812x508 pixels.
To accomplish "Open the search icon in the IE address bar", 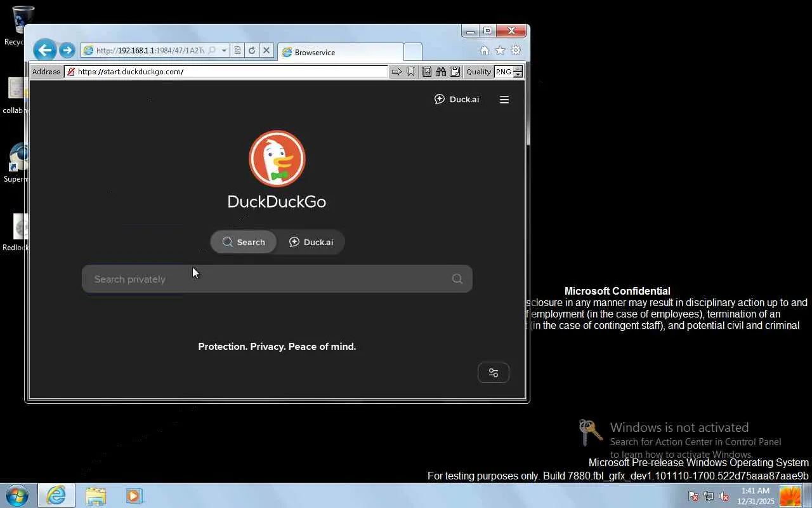I will [x=212, y=51].
